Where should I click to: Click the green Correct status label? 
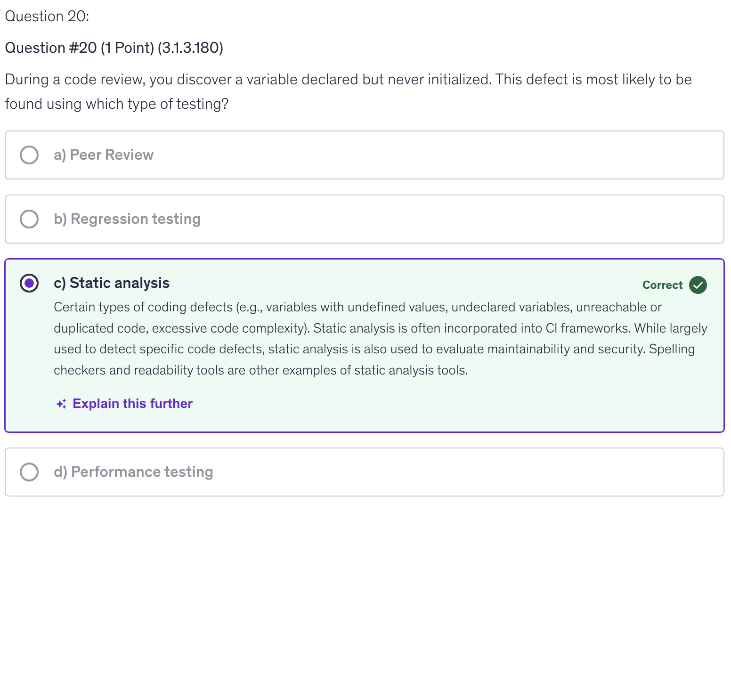click(x=662, y=285)
